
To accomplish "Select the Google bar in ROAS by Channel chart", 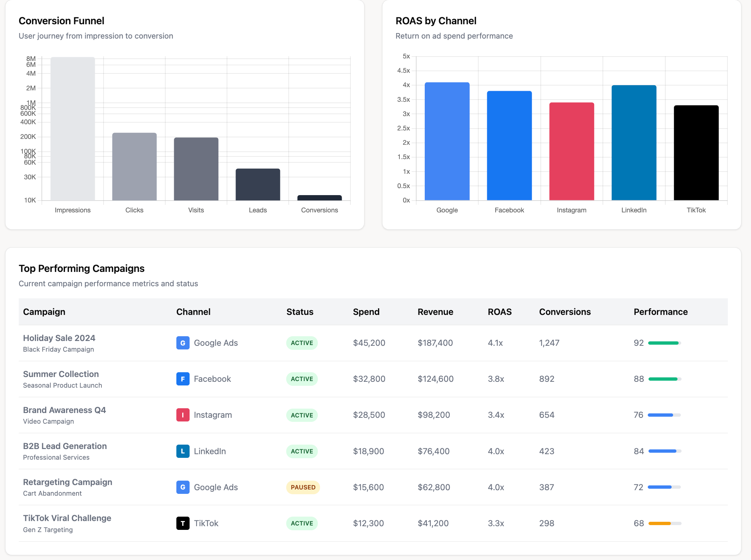I will coord(447,141).
